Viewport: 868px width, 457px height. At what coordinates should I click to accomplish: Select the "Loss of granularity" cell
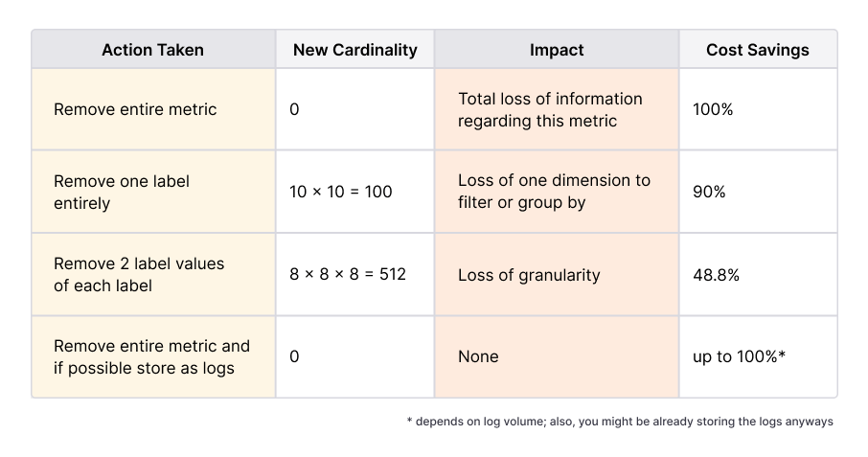click(529, 275)
